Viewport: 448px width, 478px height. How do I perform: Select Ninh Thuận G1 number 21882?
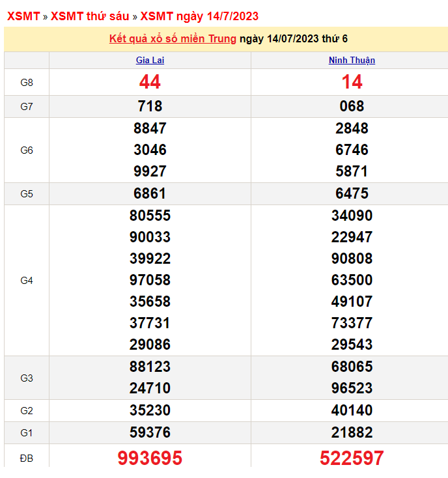pyautogui.click(x=352, y=432)
